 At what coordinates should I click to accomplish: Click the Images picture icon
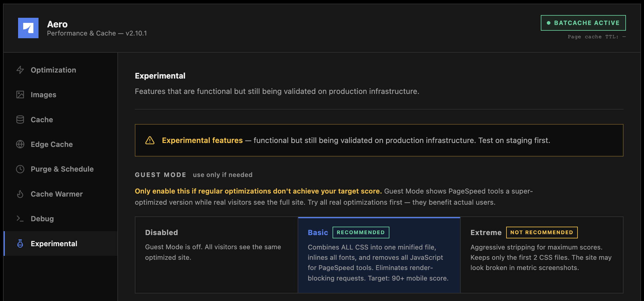(20, 95)
